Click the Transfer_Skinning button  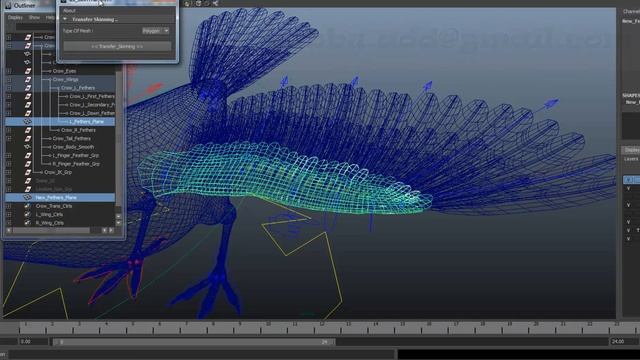pos(118,47)
